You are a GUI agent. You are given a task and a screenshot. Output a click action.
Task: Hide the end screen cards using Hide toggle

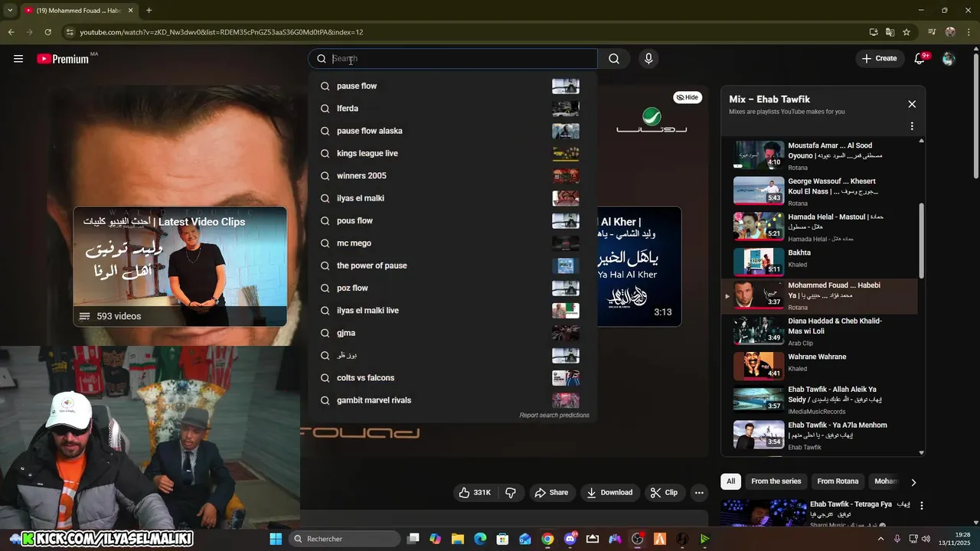688,97
